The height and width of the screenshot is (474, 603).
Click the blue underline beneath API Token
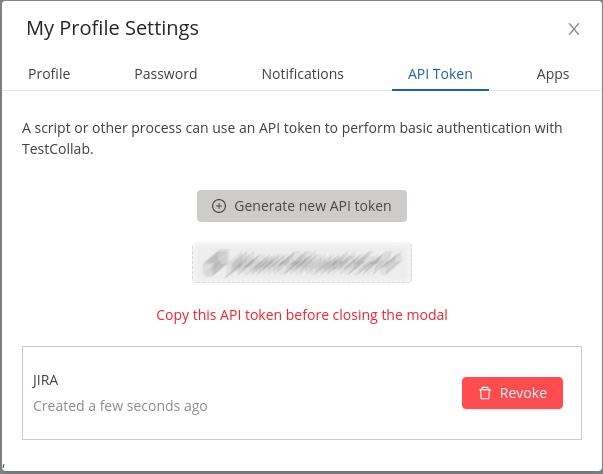pyautogui.click(x=440, y=90)
